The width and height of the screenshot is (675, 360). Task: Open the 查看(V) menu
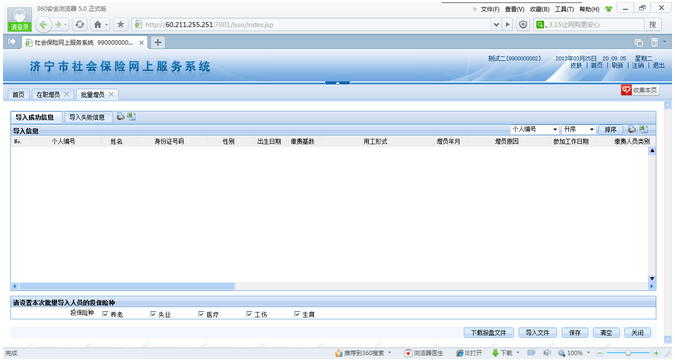click(x=514, y=9)
